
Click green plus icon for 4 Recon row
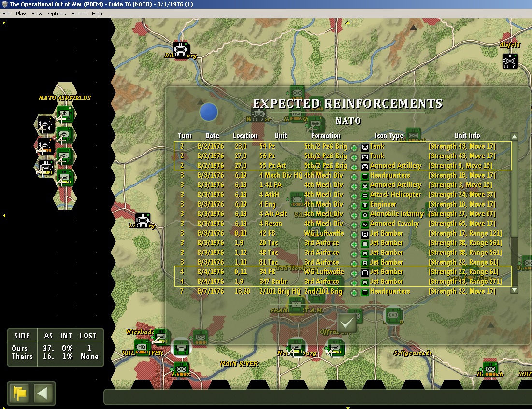point(354,225)
